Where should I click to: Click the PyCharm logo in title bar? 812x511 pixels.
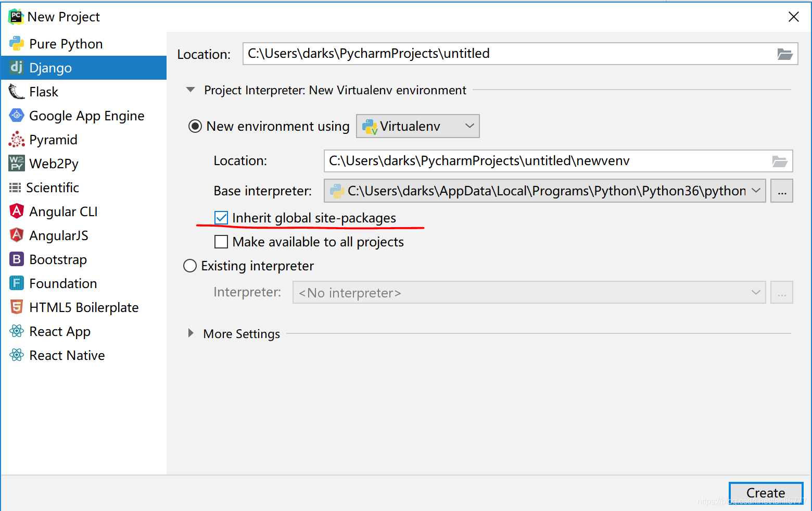(16, 17)
